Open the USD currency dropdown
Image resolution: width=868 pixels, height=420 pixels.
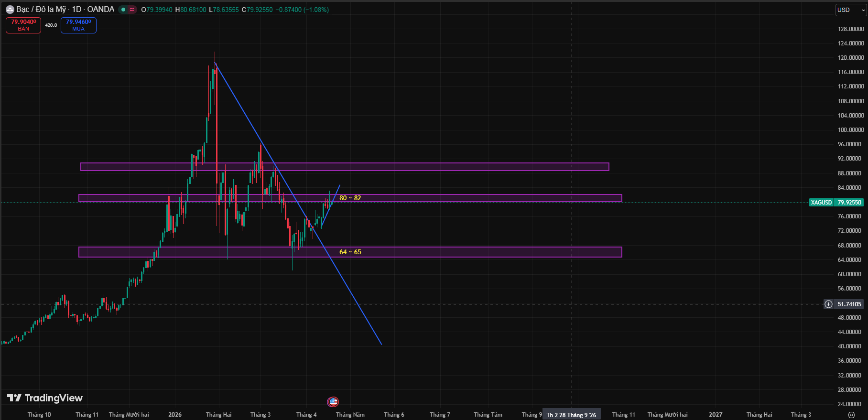(x=851, y=10)
